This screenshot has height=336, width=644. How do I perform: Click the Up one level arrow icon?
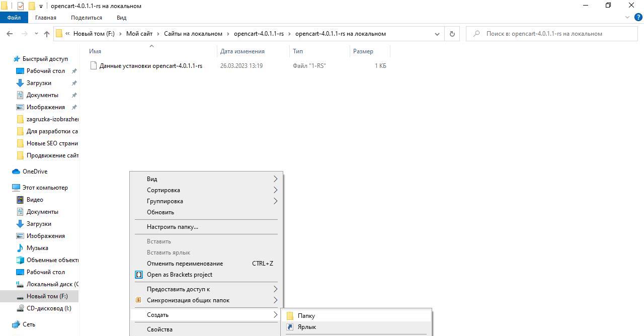point(47,34)
